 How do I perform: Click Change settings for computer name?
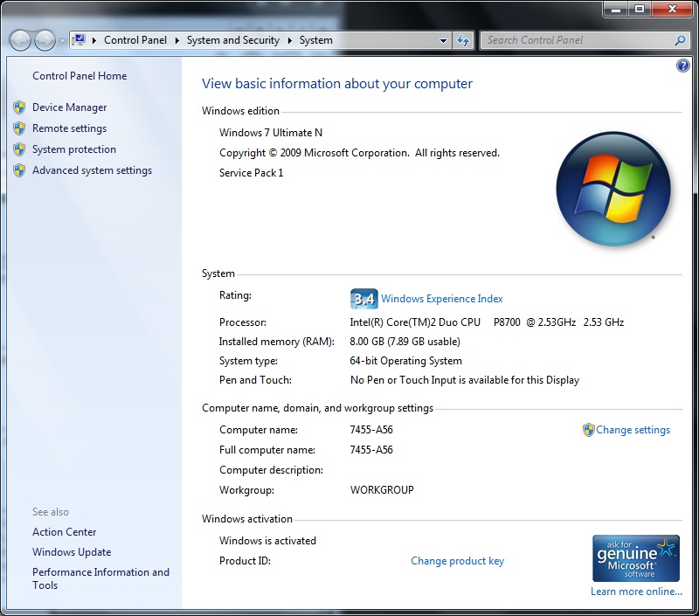pos(633,430)
